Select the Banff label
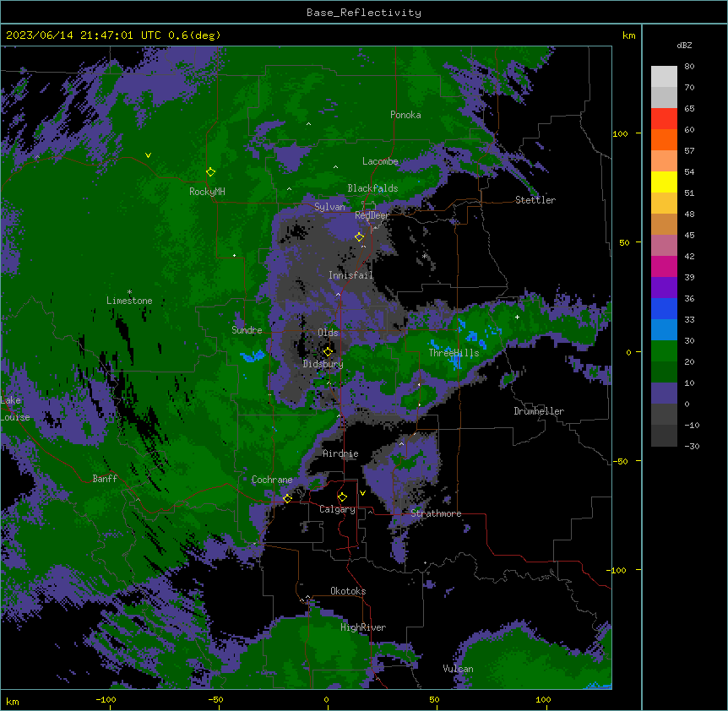This screenshot has height=711, width=728. tap(105, 479)
